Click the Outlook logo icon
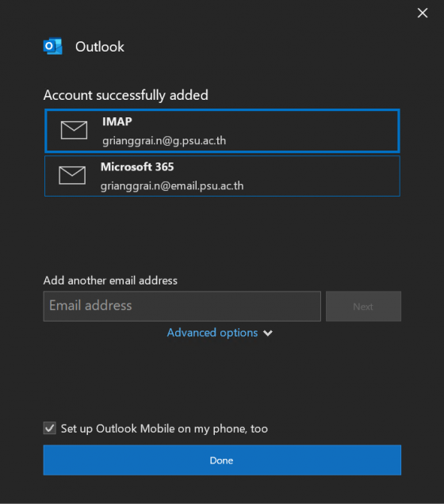This screenshot has height=504, width=444. [53, 47]
